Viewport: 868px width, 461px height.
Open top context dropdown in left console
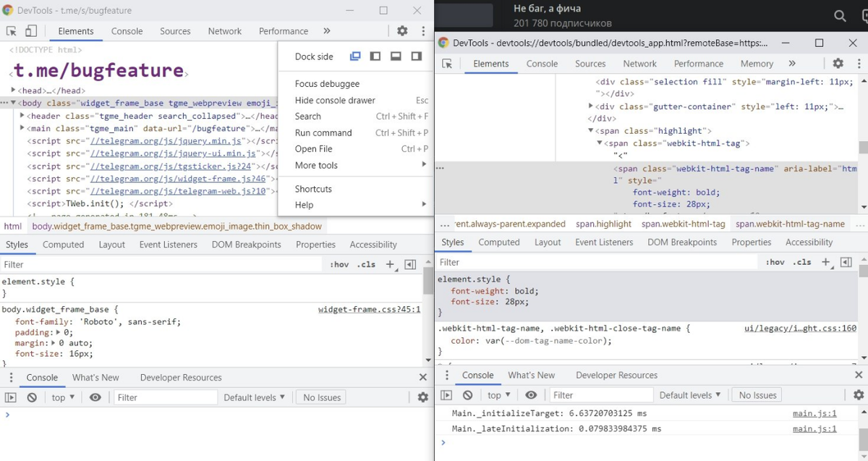coord(63,397)
